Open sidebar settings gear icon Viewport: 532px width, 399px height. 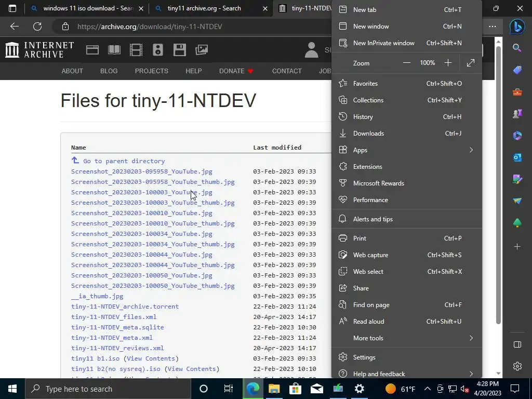(x=517, y=366)
